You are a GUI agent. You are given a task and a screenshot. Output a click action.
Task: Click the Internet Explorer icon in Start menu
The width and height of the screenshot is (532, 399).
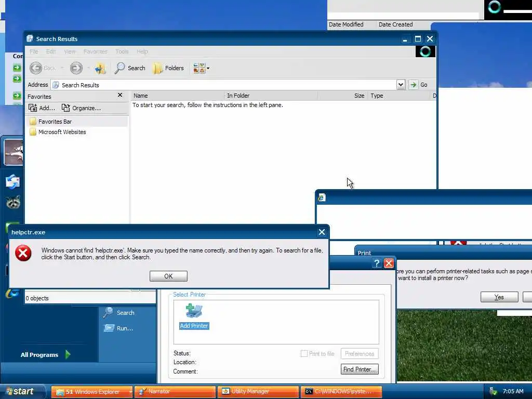(12, 292)
